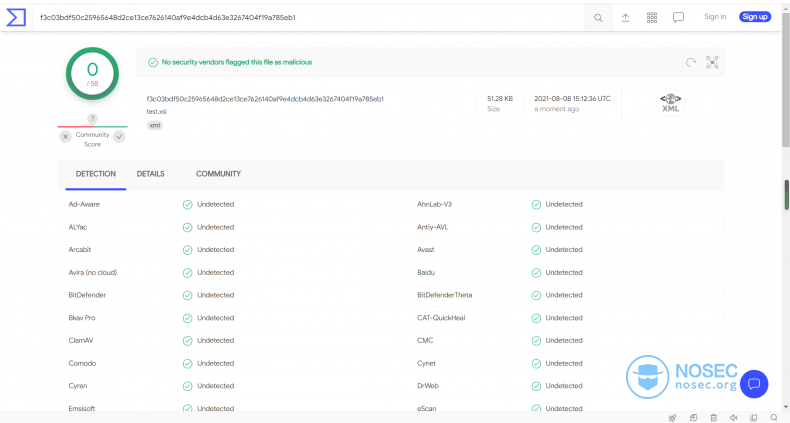Image resolution: width=790 pixels, height=423 pixels.
Task: Switch to the COMMUNITY tab
Action: pos(218,174)
